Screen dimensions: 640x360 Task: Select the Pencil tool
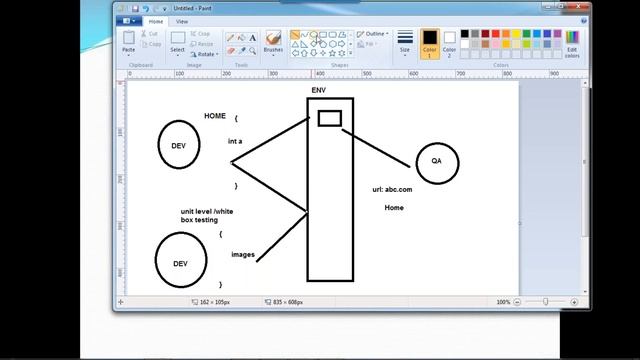point(230,38)
